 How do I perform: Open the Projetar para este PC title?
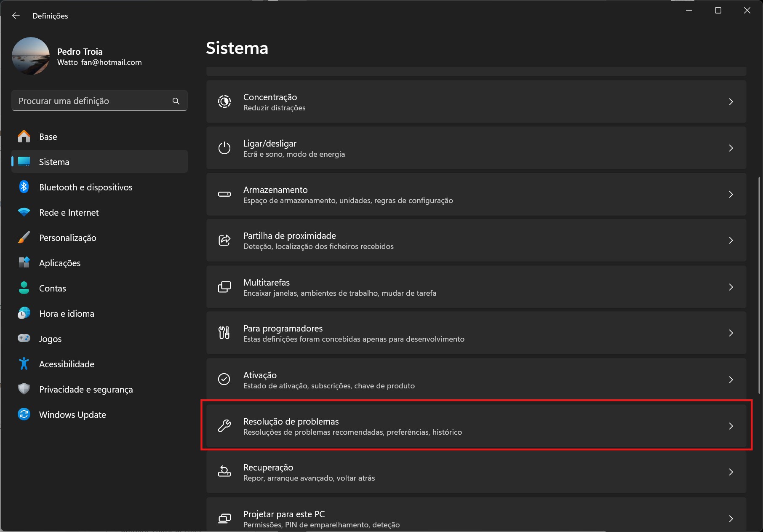pyautogui.click(x=284, y=514)
